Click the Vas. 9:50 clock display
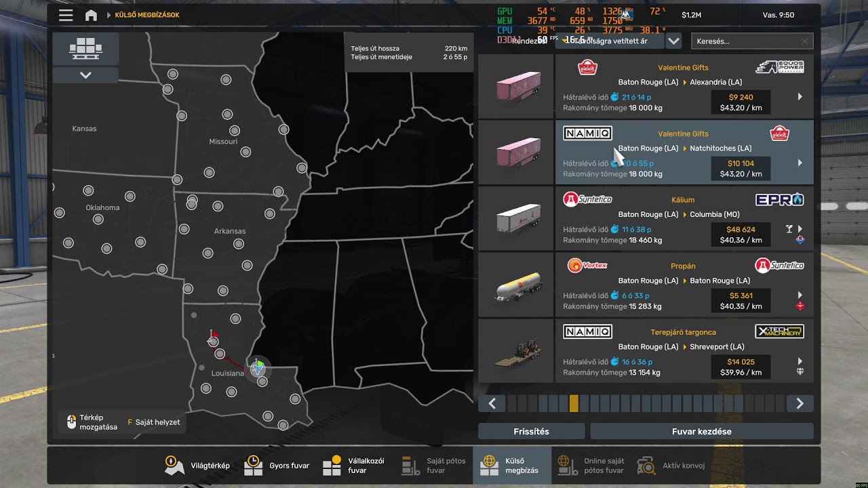Image resolution: width=868 pixels, height=488 pixels. coord(778,15)
